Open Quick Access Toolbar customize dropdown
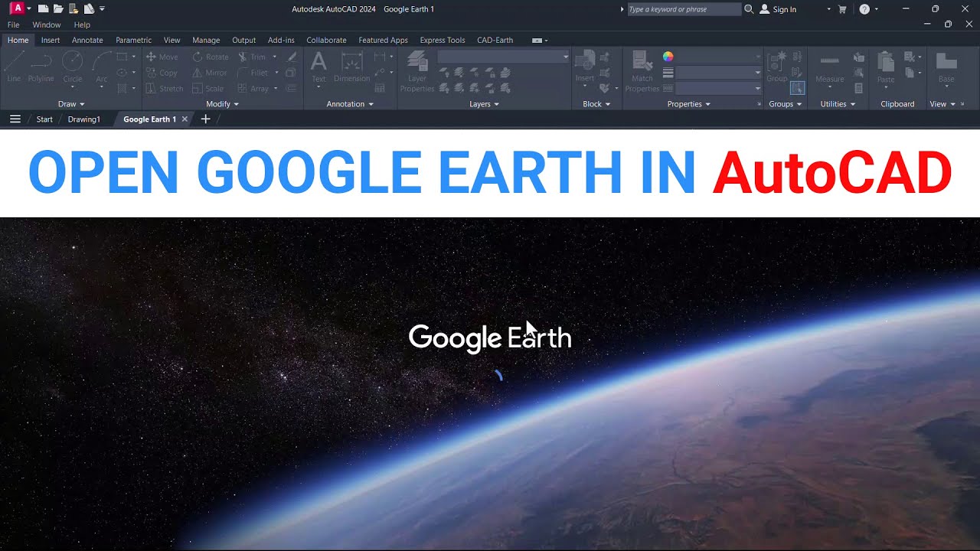The height and width of the screenshot is (551, 980). (103, 9)
